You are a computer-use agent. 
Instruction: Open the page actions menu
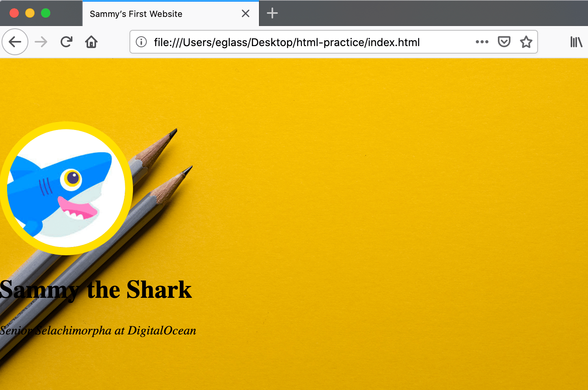pos(482,42)
